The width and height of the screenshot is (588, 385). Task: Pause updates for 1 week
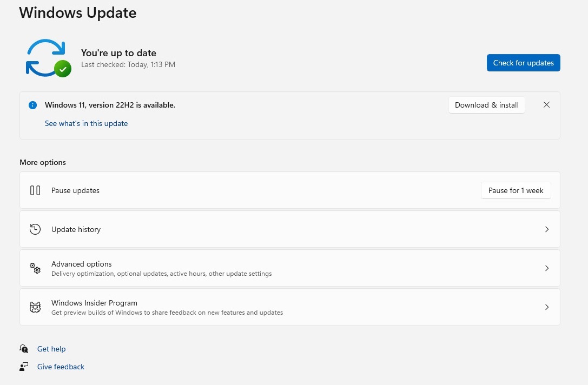click(516, 190)
